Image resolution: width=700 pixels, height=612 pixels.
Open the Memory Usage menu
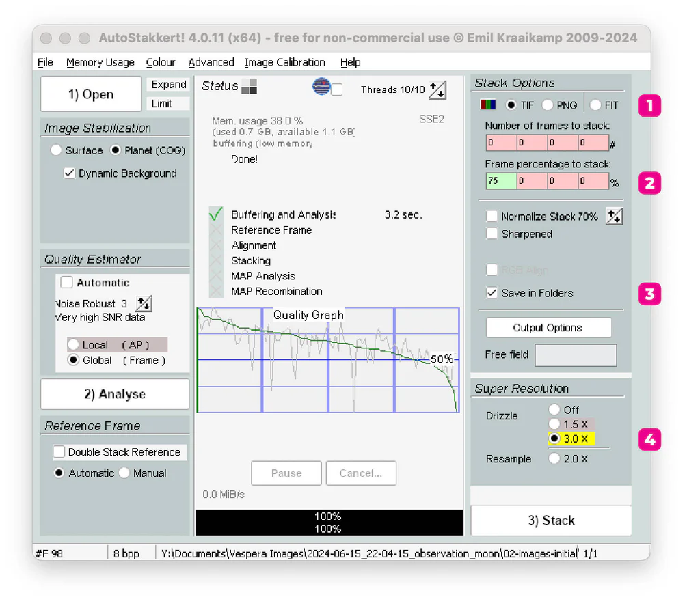pos(100,62)
